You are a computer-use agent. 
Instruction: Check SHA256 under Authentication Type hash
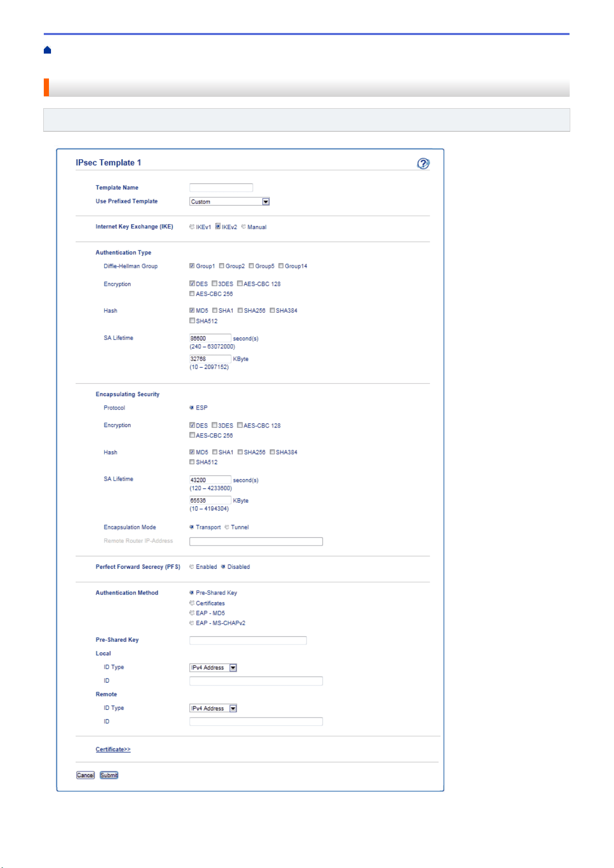240,311
